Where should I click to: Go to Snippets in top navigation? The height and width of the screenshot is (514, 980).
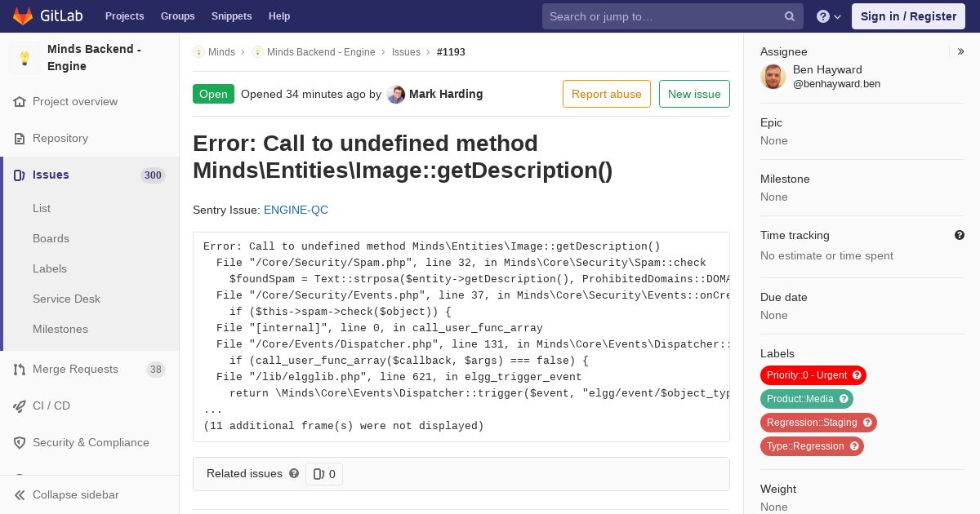tap(231, 16)
